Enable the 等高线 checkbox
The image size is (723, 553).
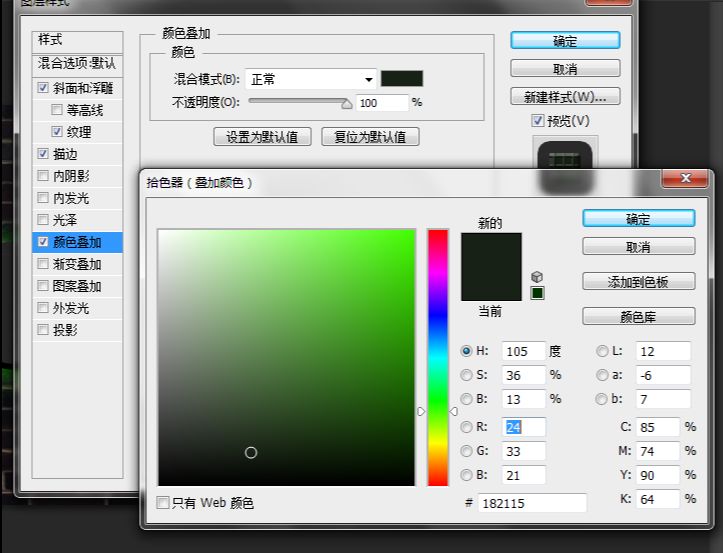click(x=57, y=110)
